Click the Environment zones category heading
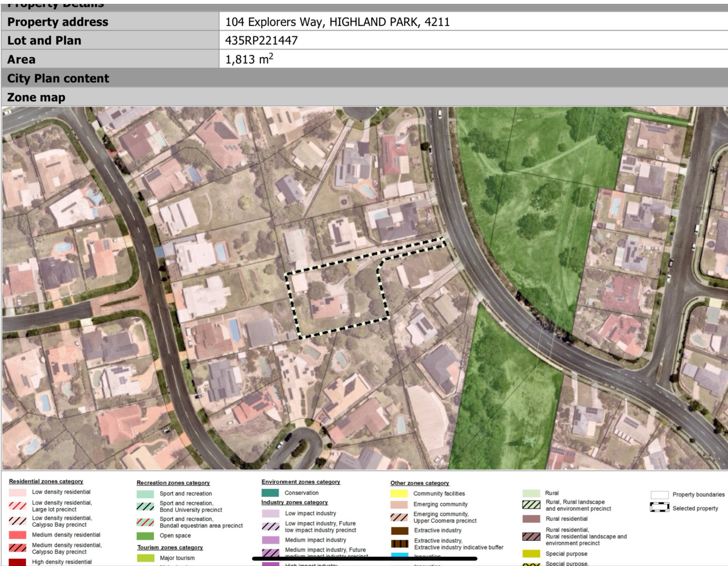The width and height of the screenshot is (728, 566). pos(300,482)
